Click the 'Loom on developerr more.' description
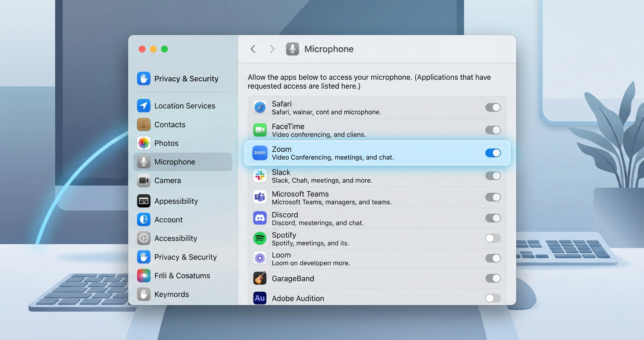The width and height of the screenshot is (644, 340). tap(311, 263)
